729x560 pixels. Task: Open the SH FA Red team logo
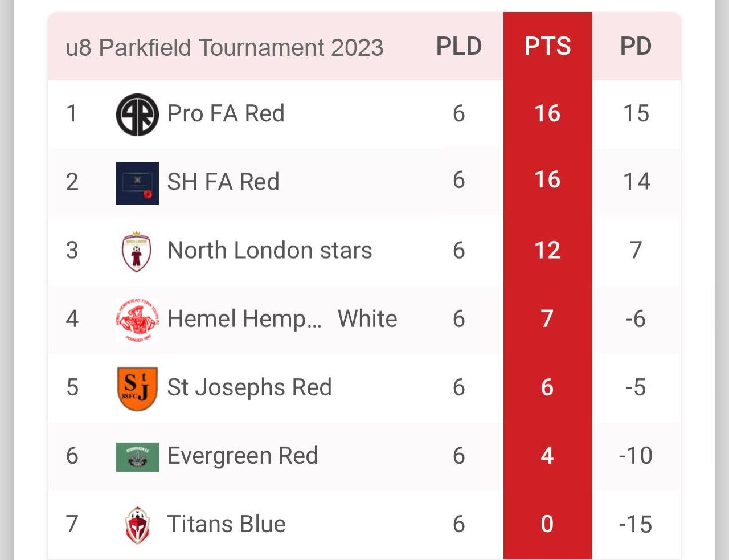[x=137, y=183]
